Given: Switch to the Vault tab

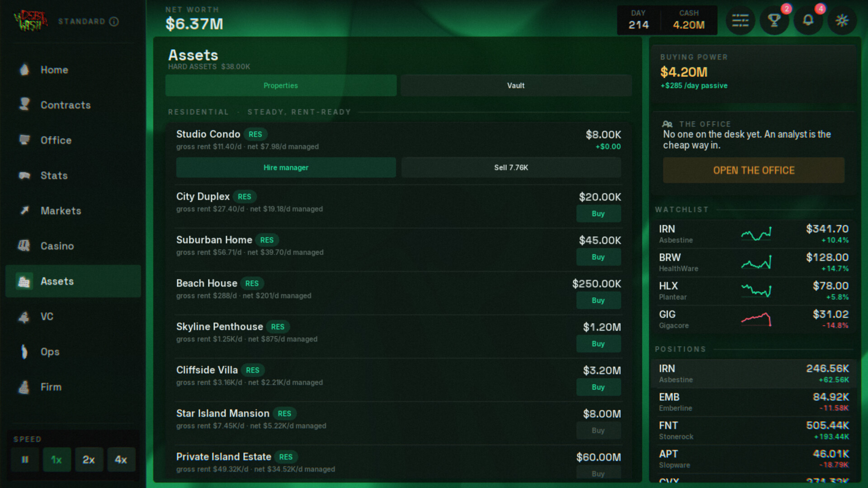Looking at the screenshot, I should [x=516, y=85].
